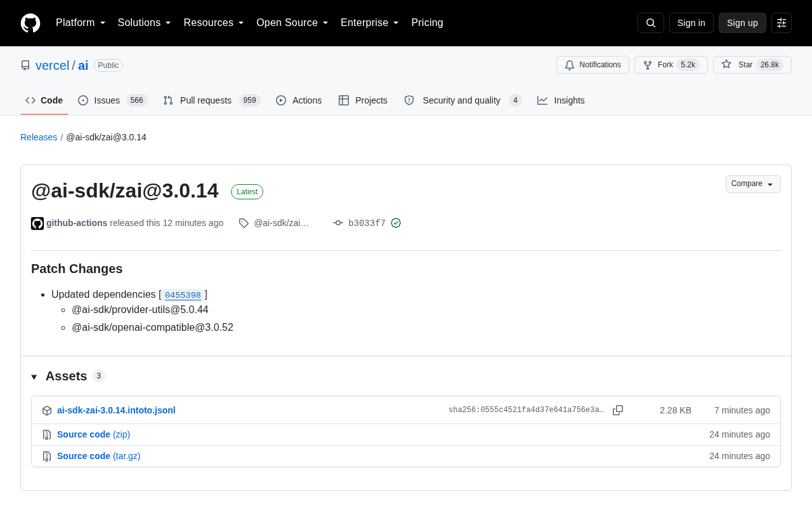Expand the Solutions menu
812x508 pixels.
[x=145, y=23]
